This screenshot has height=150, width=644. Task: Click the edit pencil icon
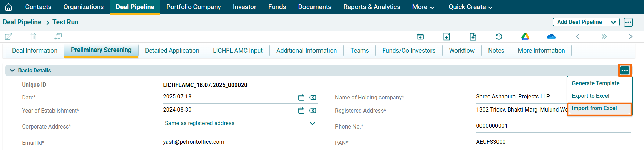(x=9, y=36)
